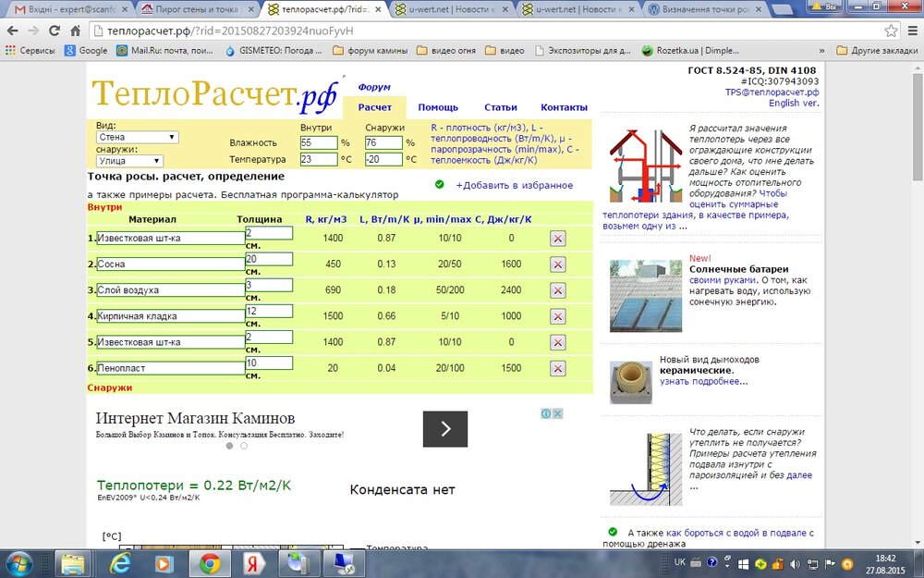The height and width of the screenshot is (578, 924).
Task: Click the outside temperature input showing -20
Action: [x=385, y=157]
